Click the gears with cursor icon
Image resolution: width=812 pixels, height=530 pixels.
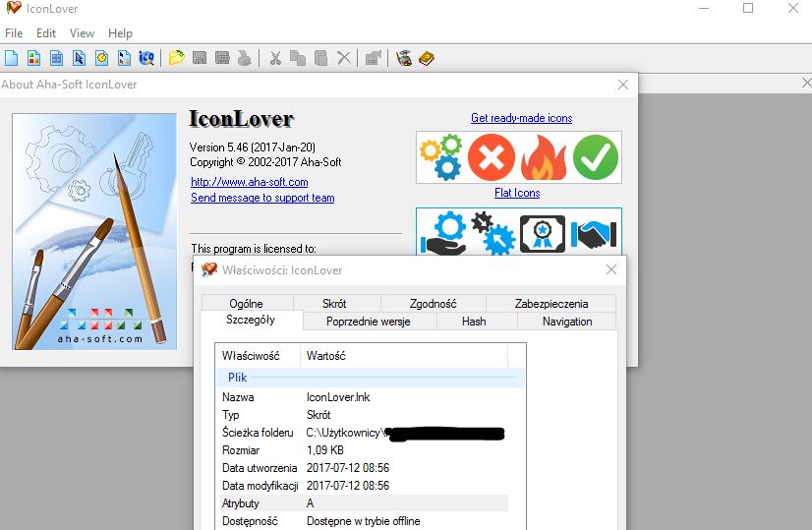(x=493, y=233)
